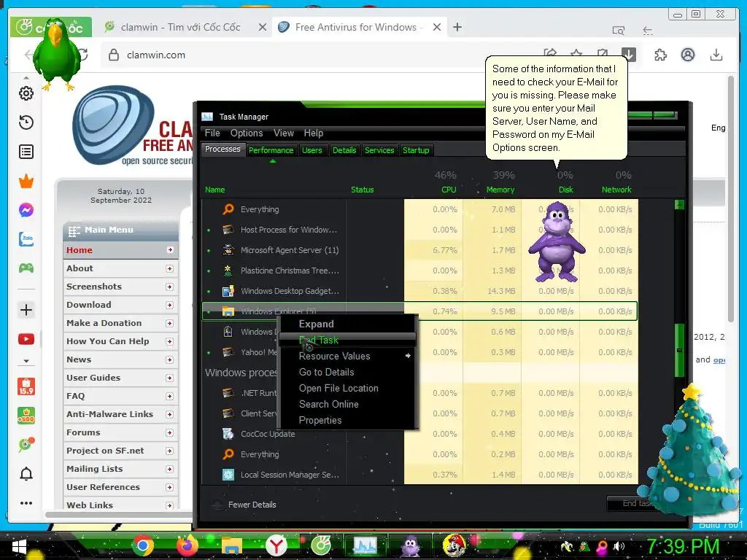Add a sidebar shortcut with plus icon
The width and height of the screenshot is (747, 560).
tap(26, 310)
